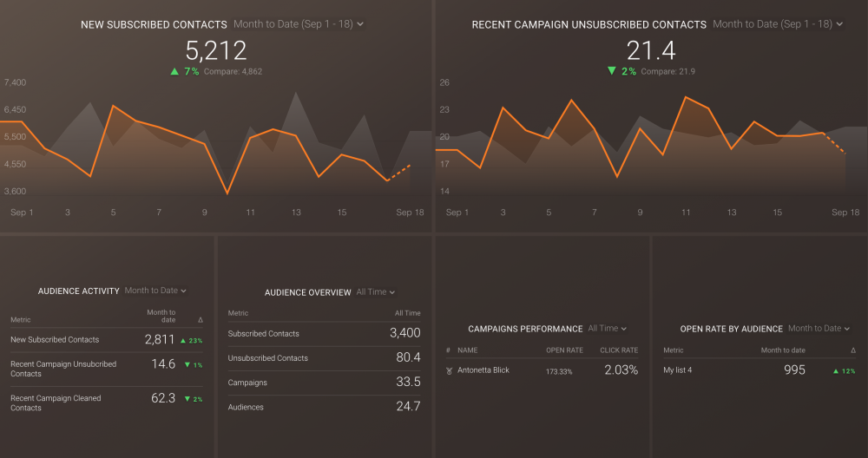Click the delta symbol in Open Rate by Audience header
The image size is (868, 458).
pos(852,350)
